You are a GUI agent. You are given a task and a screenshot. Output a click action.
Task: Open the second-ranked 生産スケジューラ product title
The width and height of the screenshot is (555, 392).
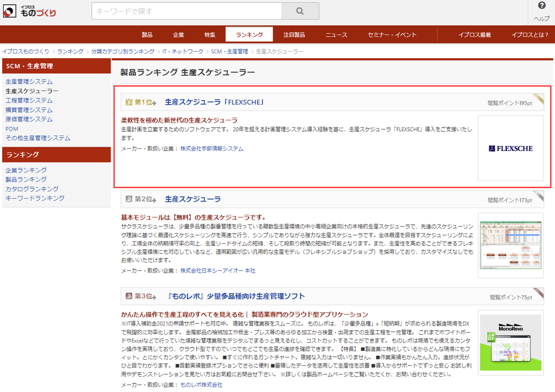pyautogui.click(x=193, y=199)
